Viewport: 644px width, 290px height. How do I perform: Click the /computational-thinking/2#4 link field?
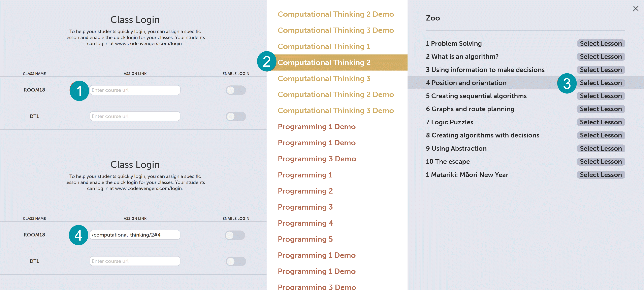(135, 235)
